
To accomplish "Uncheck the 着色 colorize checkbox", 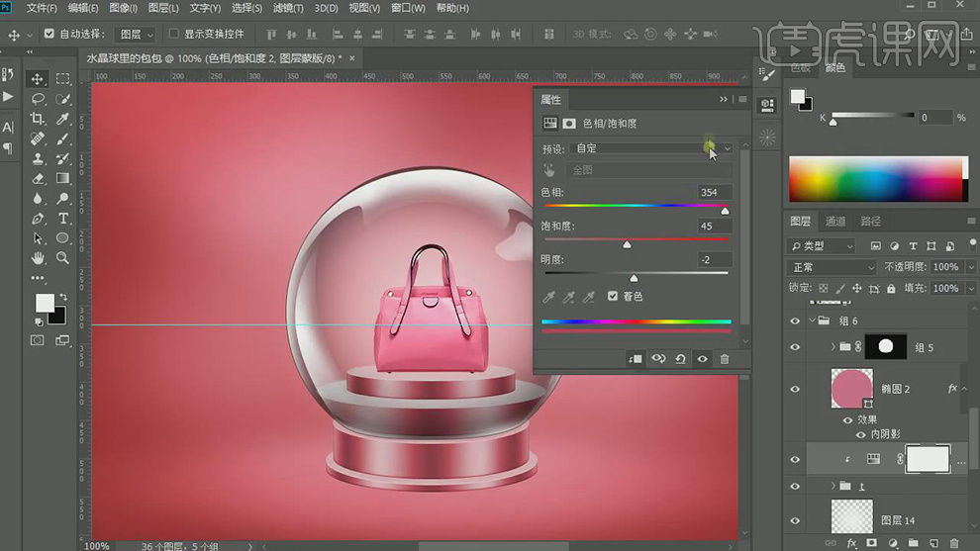I will coord(613,296).
